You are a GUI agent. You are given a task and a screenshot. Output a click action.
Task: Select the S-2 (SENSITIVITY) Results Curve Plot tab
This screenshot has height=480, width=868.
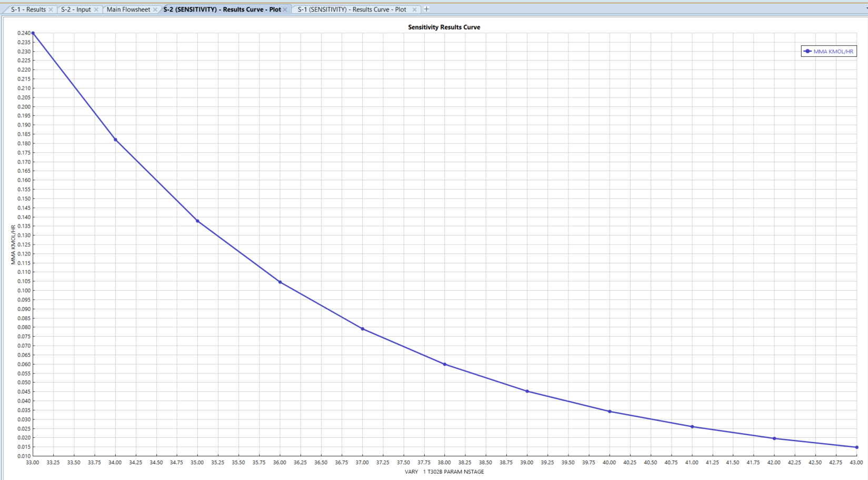click(x=222, y=9)
